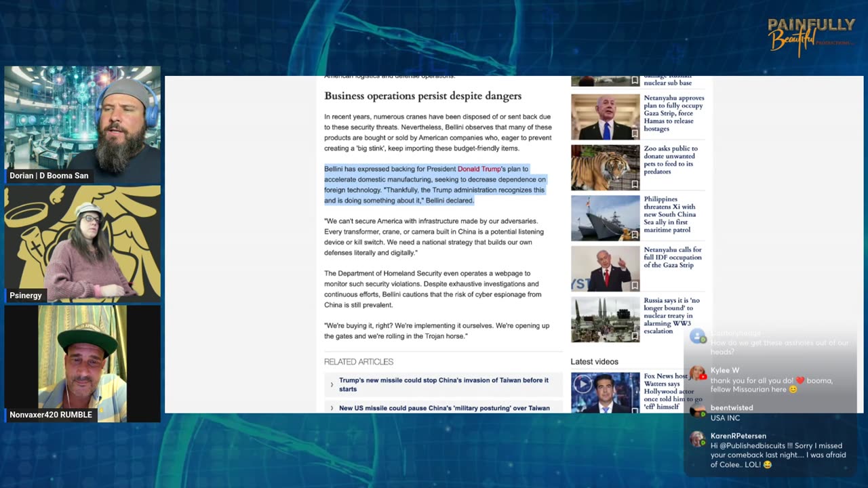868x488 pixels.
Task: Click beentwisted's USA INC chat message
Action: coord(725,418)
